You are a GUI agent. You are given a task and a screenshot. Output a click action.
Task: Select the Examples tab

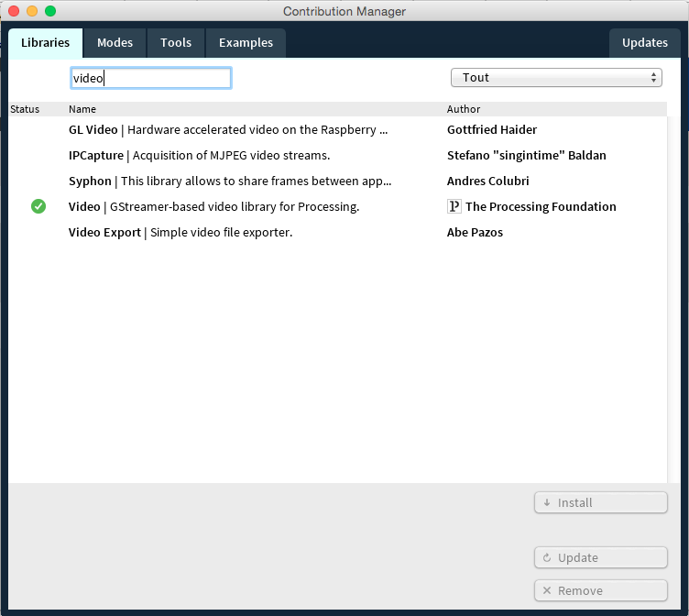(x=246, y=43)
